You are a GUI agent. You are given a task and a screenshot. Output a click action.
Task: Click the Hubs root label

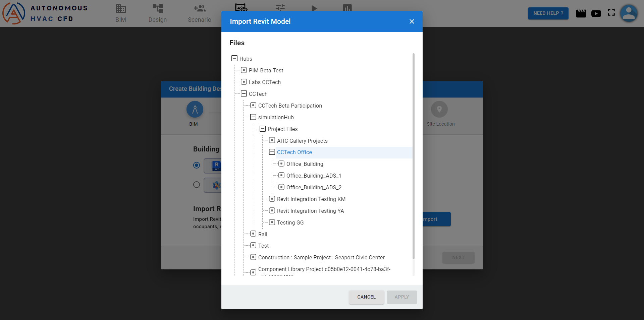[246, 59]
